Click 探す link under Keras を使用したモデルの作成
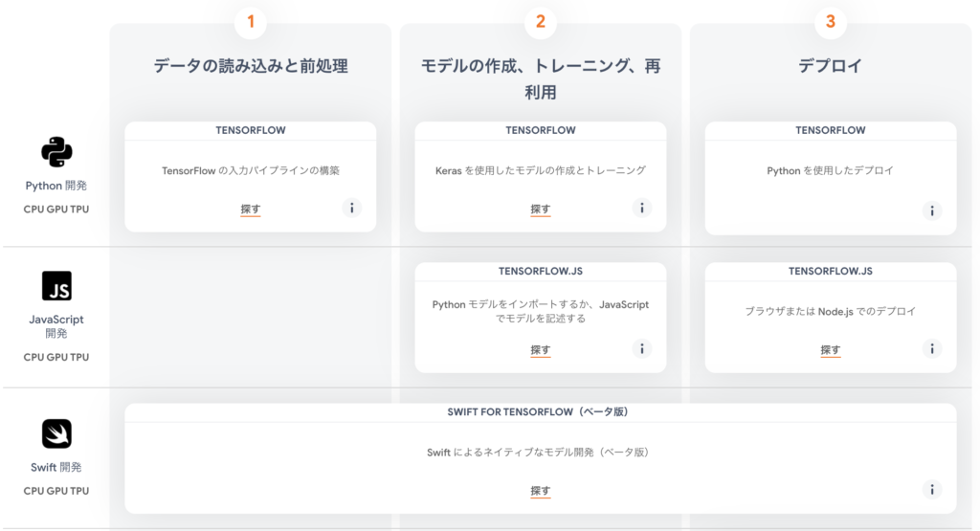 click(541, 210)
